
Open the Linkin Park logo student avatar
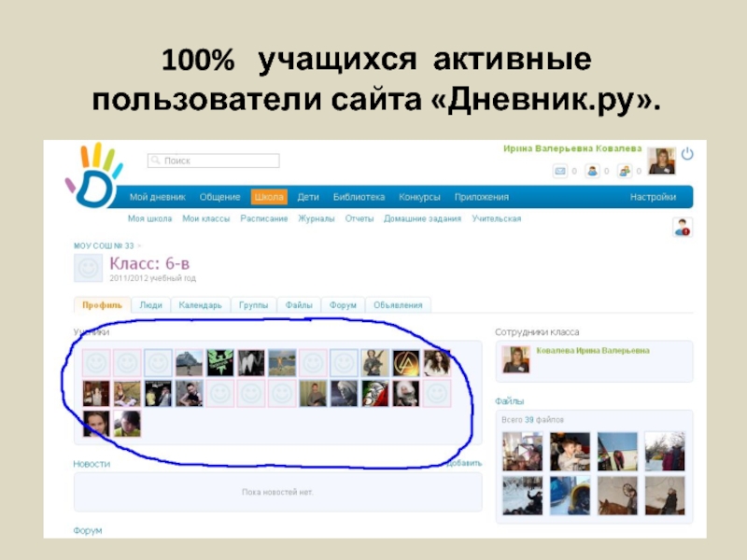pos(406,363)
